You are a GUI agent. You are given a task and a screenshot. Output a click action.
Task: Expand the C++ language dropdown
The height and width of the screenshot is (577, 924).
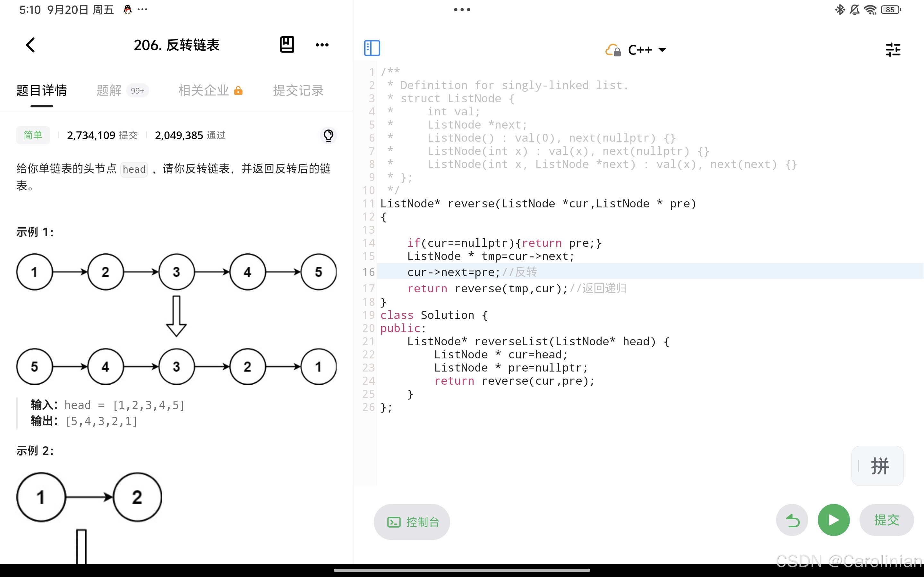click(x=640, y=50)
